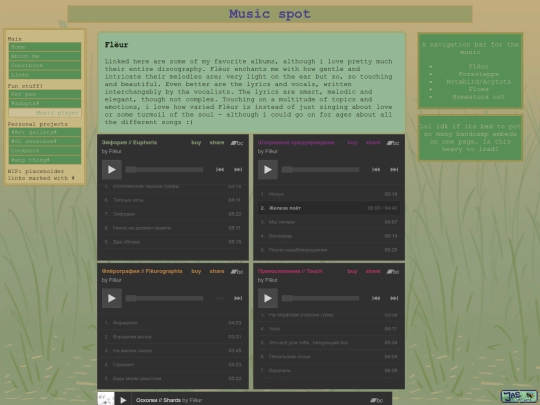The image size is (540, 405).
Task: Select the Music player sidebar item
Action: point(45,113)
